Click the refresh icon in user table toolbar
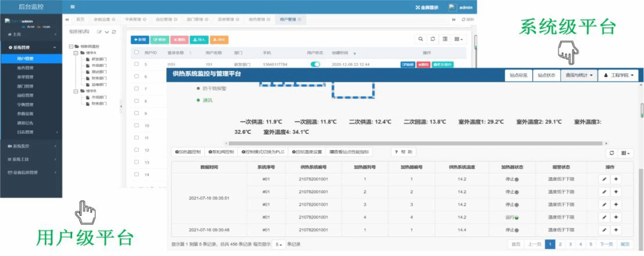The height and width of the screenshot is (256, 644). [432, 39]
